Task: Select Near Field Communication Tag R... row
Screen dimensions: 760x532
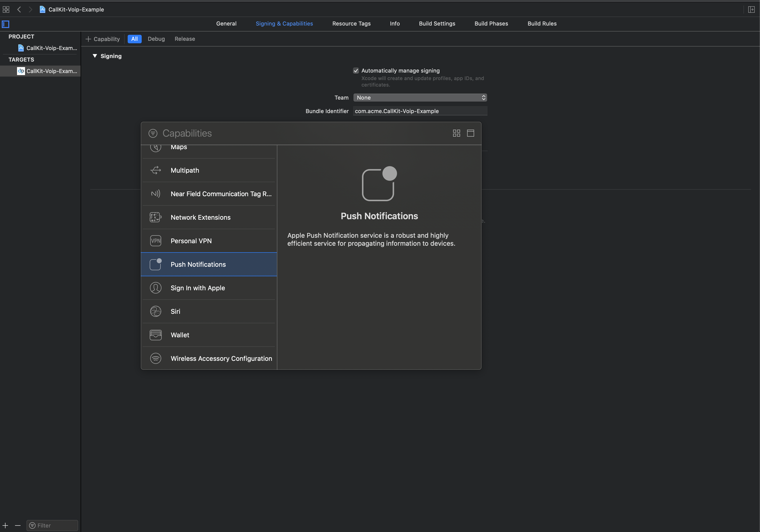Action: (x=209, y=194)
